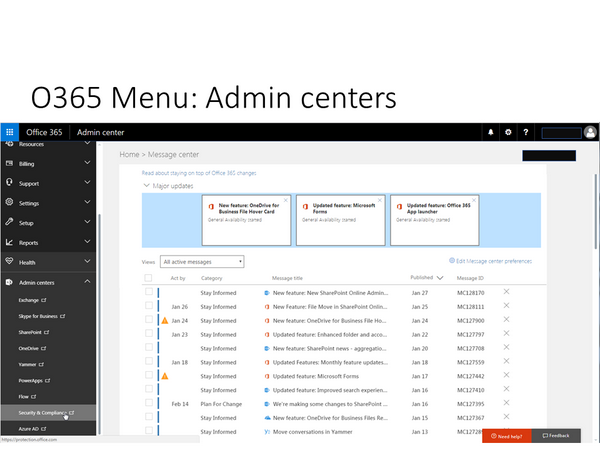Close the OneDrive File Hover Card update card
600x450 pixels.
tap(286, 200)
